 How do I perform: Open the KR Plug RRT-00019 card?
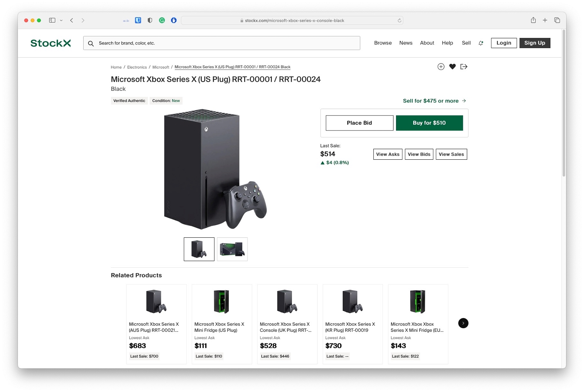coord(353,324)
